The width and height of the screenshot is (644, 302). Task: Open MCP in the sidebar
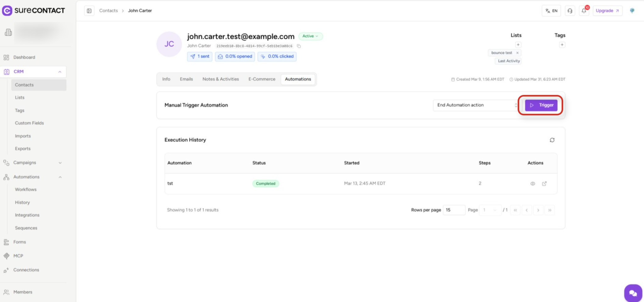coord(18,256)
